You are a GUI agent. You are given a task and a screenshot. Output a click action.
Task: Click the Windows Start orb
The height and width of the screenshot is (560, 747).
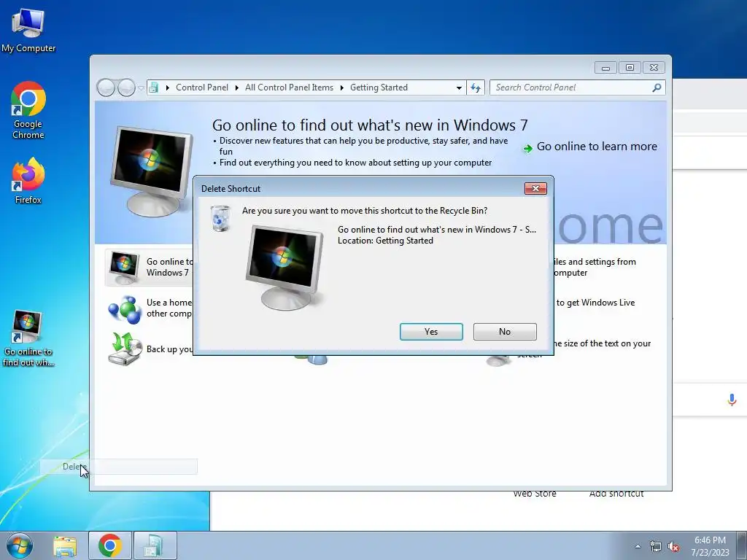click(20, 545)
